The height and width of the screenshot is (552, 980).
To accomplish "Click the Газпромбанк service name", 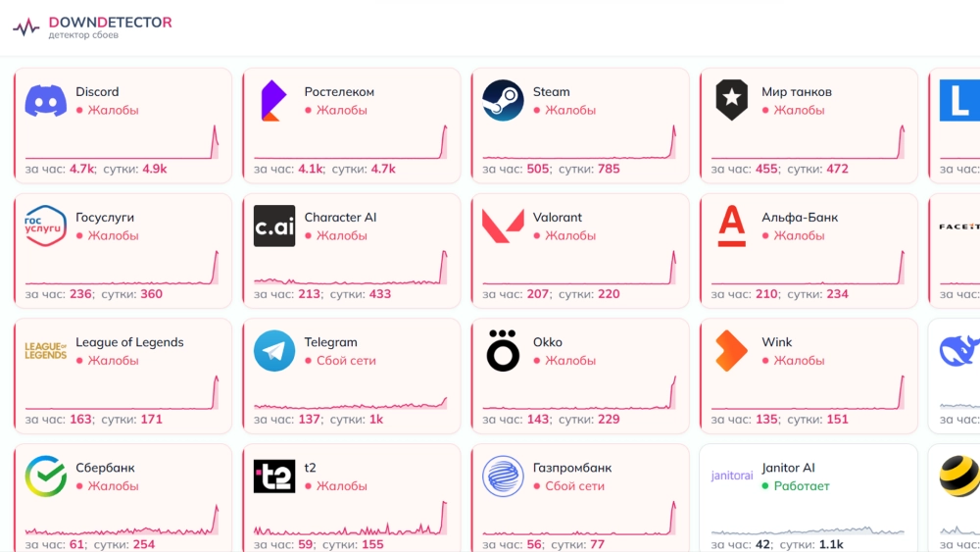I will (572, 468).
